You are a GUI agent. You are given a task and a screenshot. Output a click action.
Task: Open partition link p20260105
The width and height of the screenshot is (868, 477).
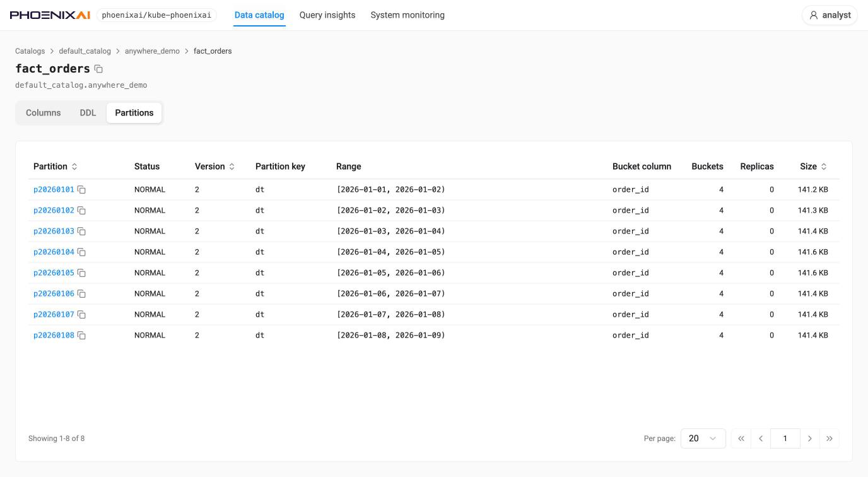54,273
